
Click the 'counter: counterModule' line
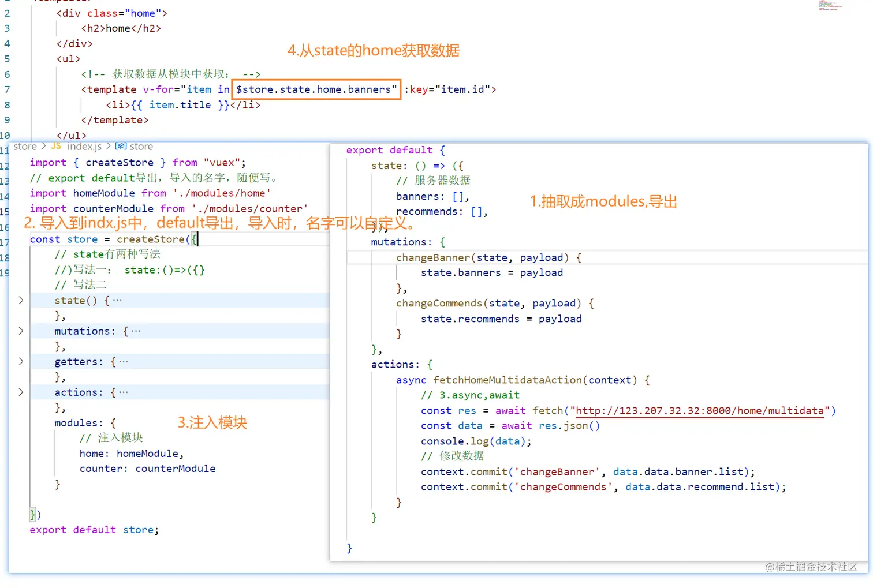(x=147, y=469)
